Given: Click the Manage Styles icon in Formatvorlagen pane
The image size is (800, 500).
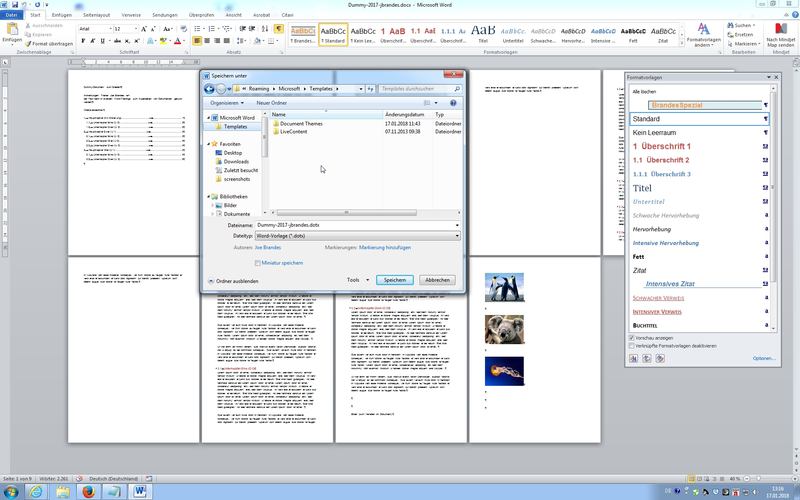Looking at the screenshot, I should coord(659,358).
